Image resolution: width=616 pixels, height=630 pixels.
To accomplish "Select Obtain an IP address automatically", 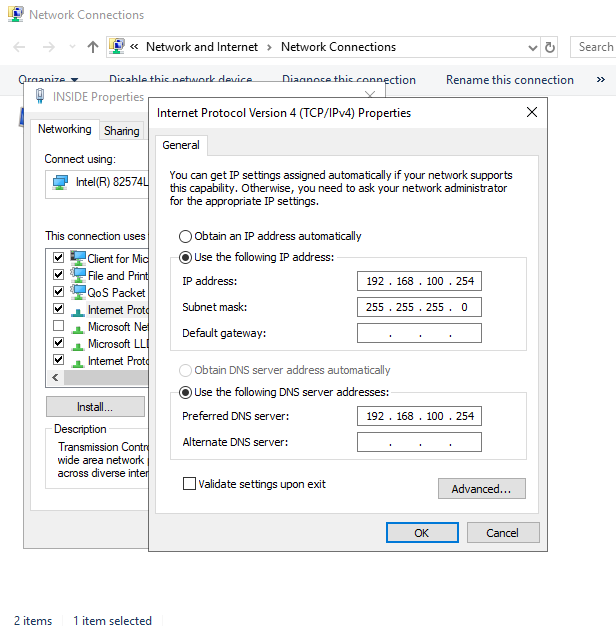I will (185, 237).
